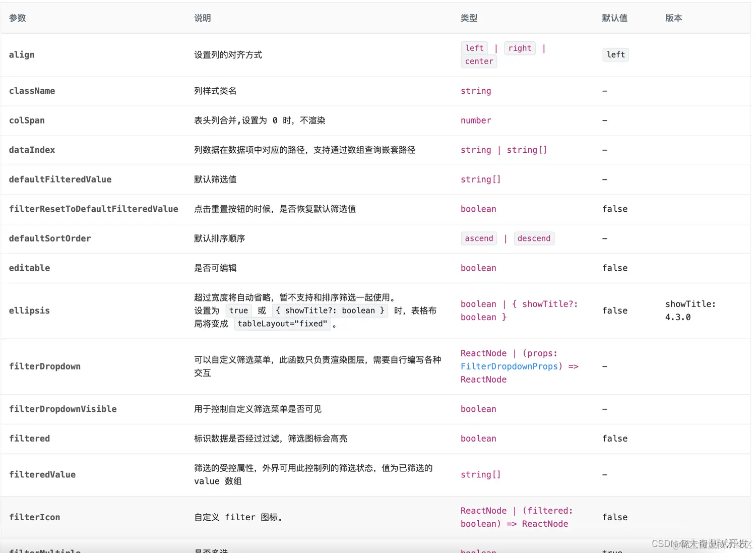Click the tableLayout="fixed" code snippet
Viewport: 756px width, 553px height.
coord(283,324)
